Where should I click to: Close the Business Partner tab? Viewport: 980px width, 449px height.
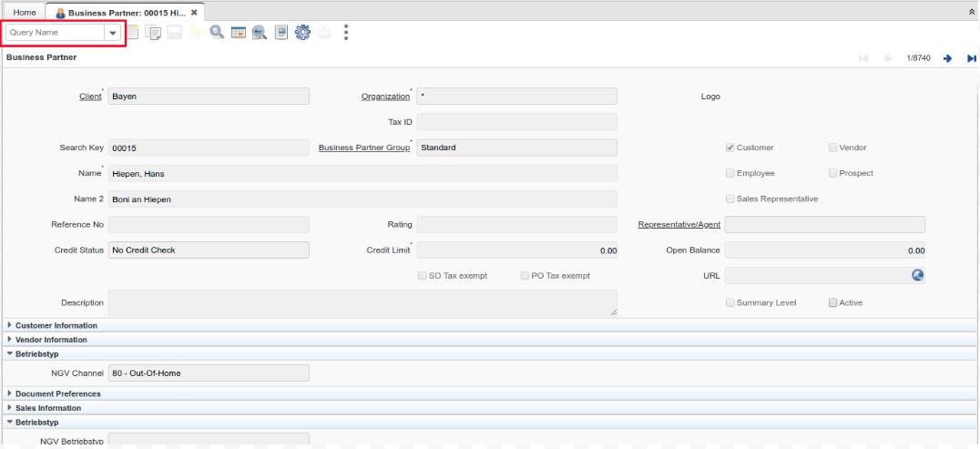(194, 13)
